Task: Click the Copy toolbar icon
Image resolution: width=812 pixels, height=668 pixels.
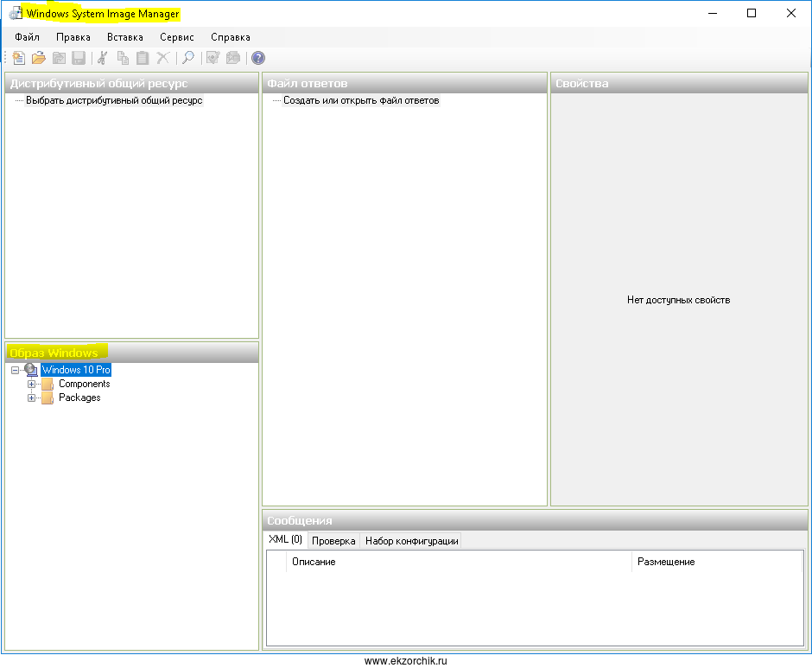Action: coord(123,58)
